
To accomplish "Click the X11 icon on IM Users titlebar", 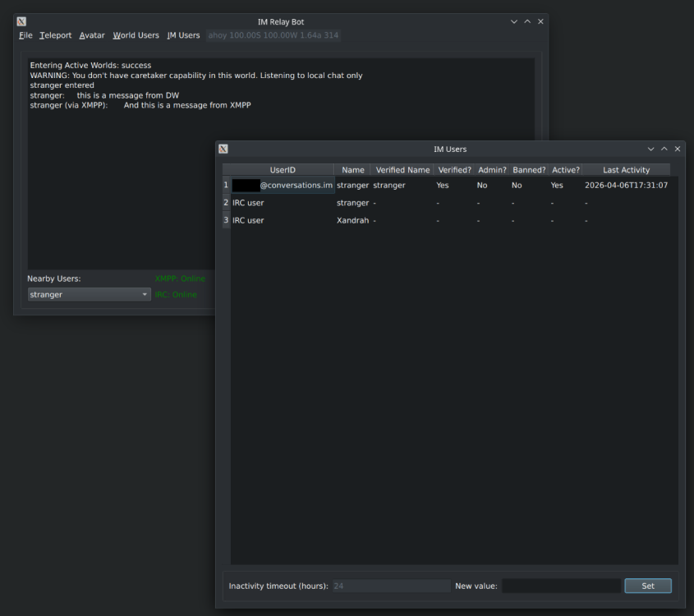I will [x=223, y=149].
